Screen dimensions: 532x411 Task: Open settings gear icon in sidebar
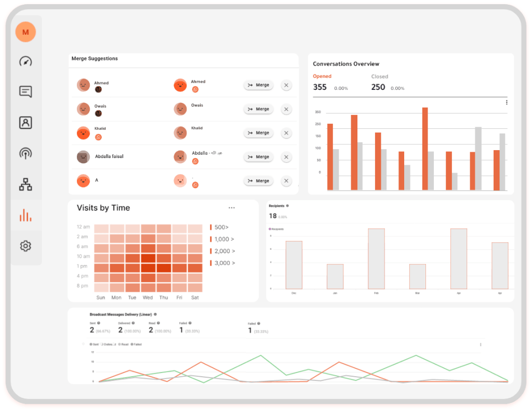pos(25,246)
